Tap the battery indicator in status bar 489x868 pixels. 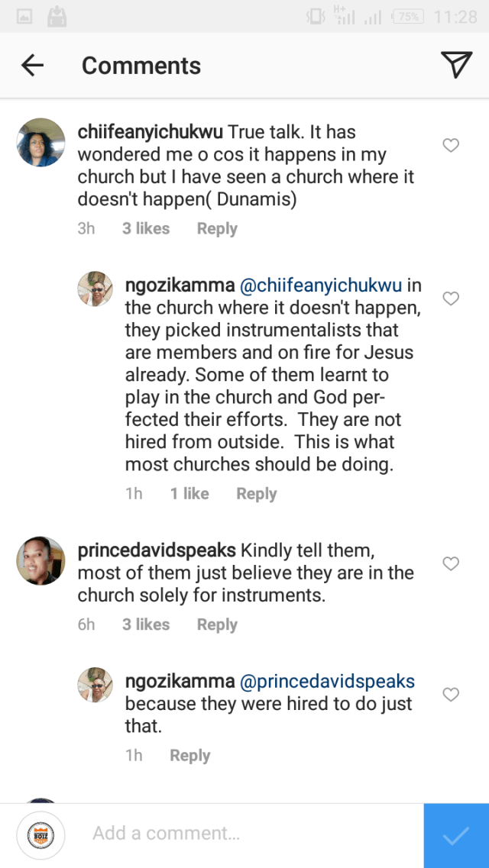coord(407,17)
